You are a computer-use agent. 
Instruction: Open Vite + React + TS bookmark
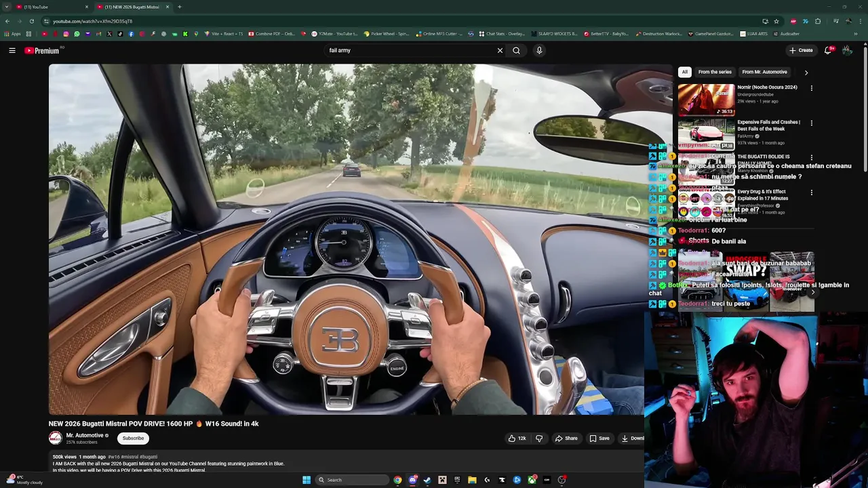[224, 34]
